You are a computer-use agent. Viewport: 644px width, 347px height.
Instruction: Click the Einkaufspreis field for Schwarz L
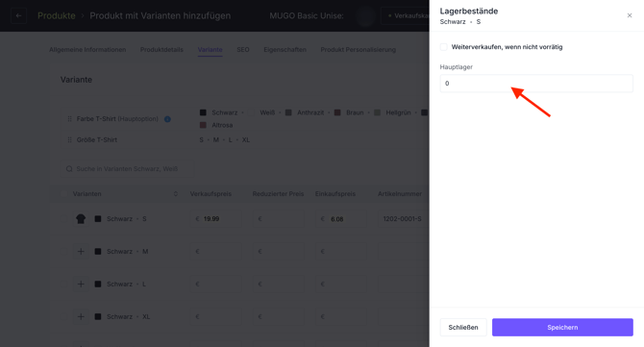[x=341, y=284]
